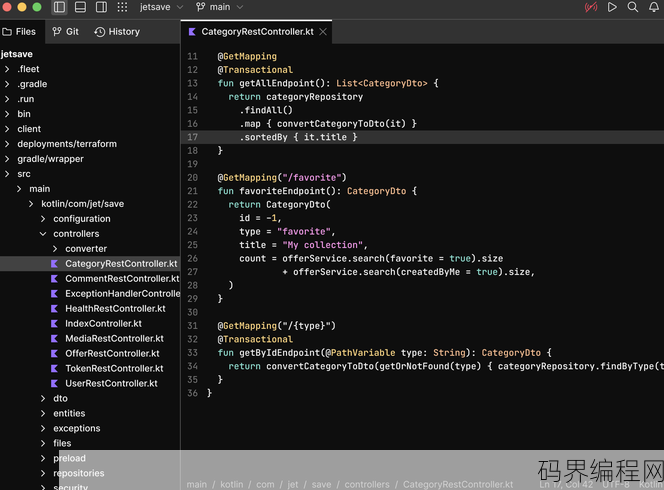Expand the dto folder
Viewport: 664px width, 490px height.
click(43, 399)
